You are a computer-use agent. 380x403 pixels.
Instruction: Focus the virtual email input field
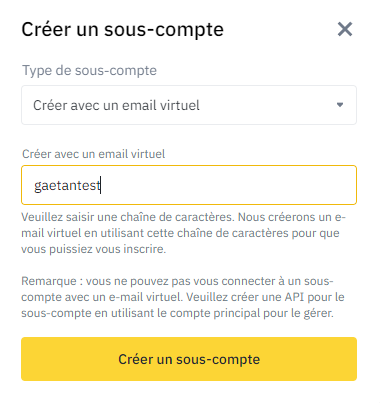(x=189, y=185)
